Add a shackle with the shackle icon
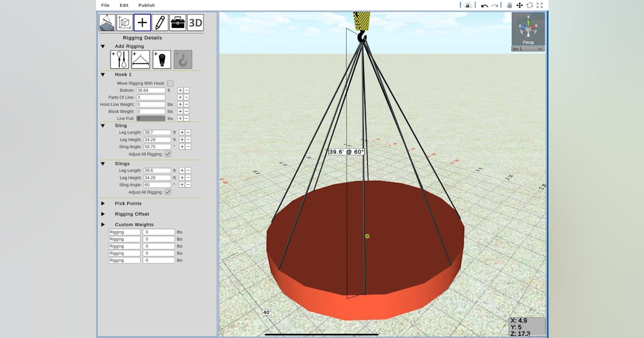This screenshot has height=338, width=644. point(162,59)
